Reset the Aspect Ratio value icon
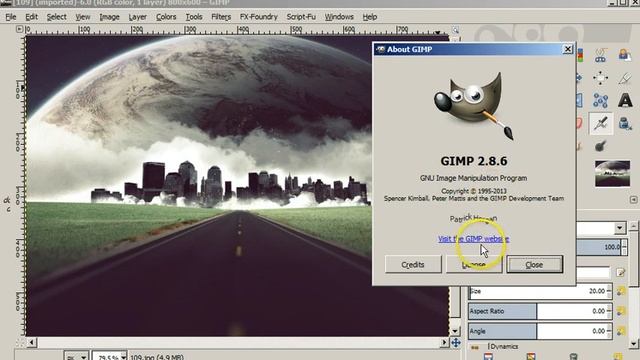This screenshot has height=360, width=640. coord(621,311)
